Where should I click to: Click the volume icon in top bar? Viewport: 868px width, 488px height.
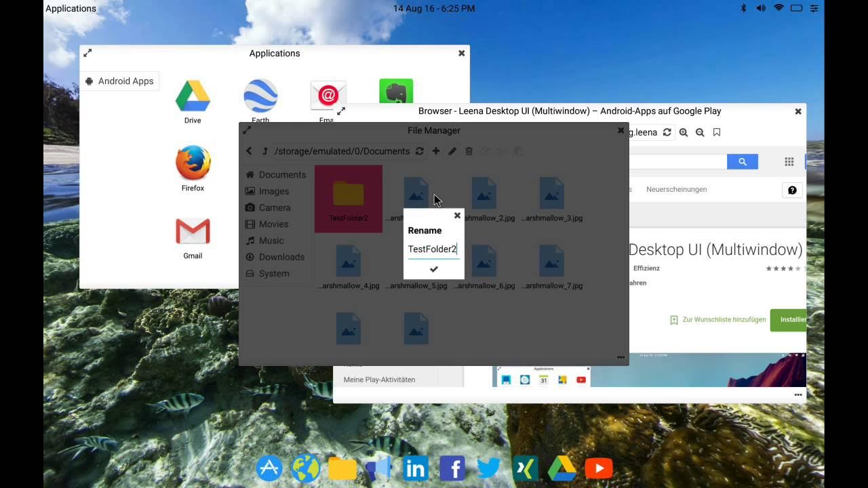[761, 8]
